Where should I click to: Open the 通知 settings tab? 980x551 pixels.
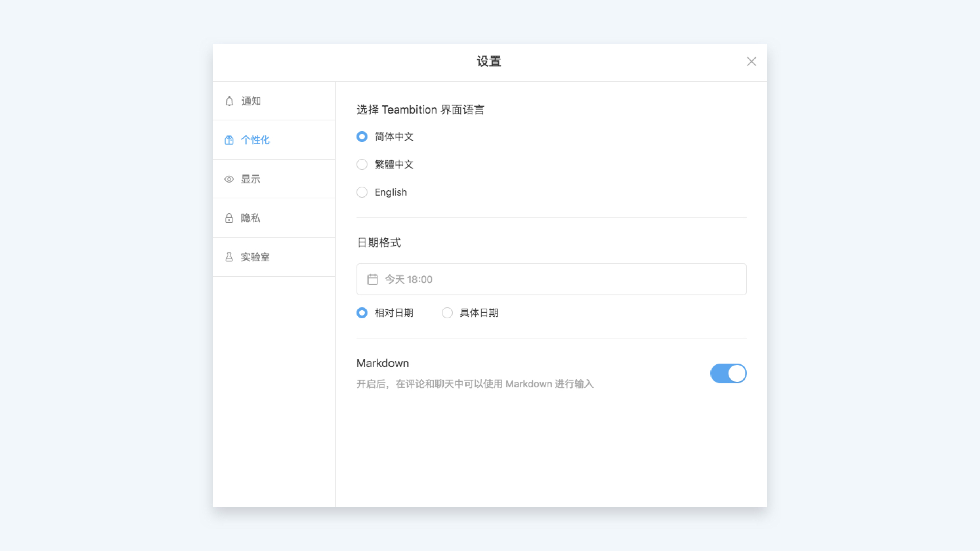tap(274, 101)
